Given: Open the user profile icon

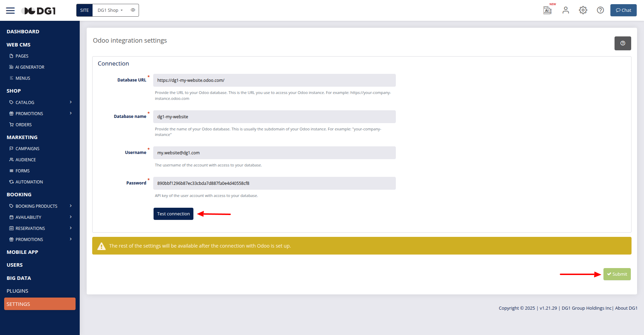Looking at the screenshot, I should (566, 10).
